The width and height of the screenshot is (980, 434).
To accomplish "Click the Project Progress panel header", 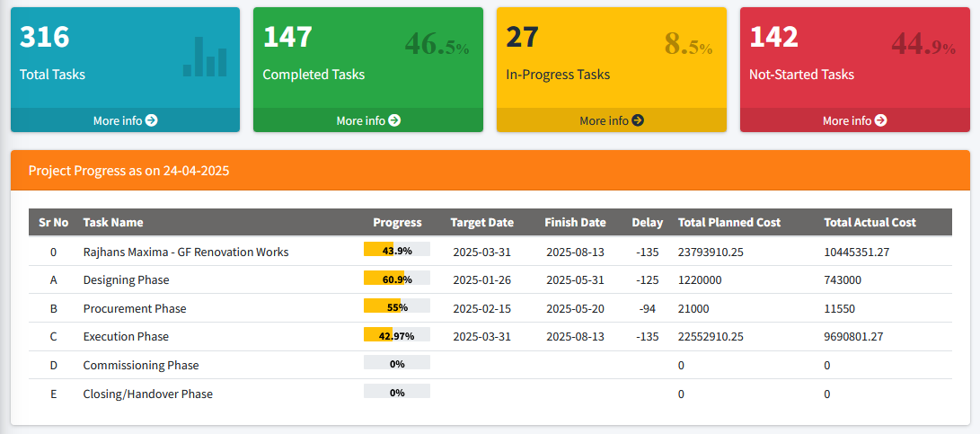I will point(490,171).
